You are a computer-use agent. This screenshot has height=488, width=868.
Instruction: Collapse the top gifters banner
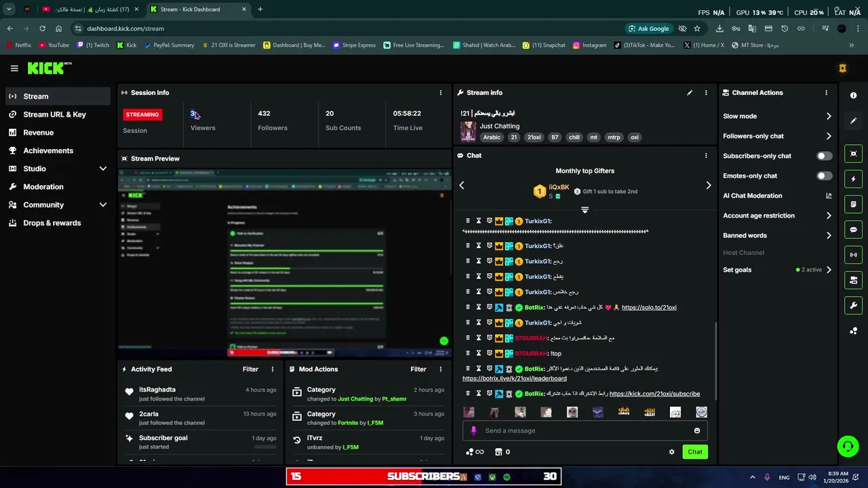click(585, 210)
